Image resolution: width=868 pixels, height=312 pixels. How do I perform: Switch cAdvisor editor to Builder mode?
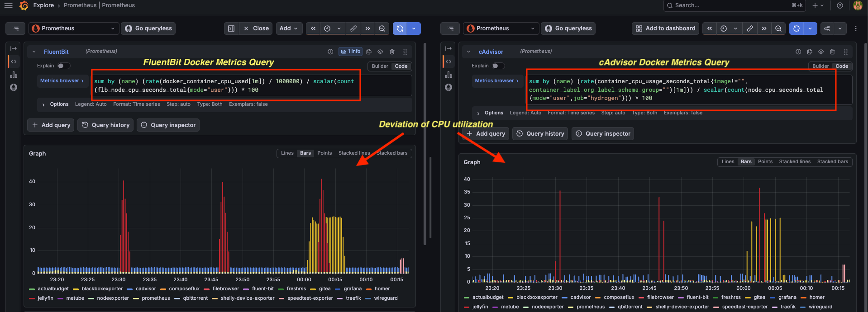[x=820, y=66]
